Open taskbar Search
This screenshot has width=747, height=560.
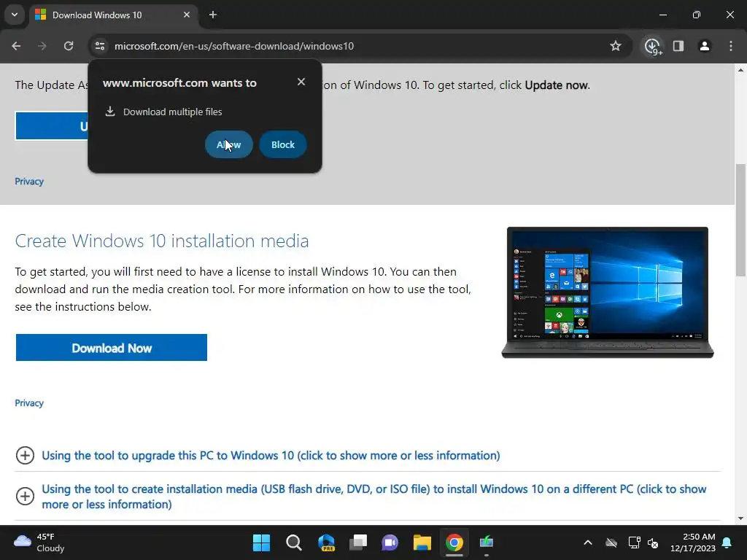pyautogui.click(x=293, y=542)
